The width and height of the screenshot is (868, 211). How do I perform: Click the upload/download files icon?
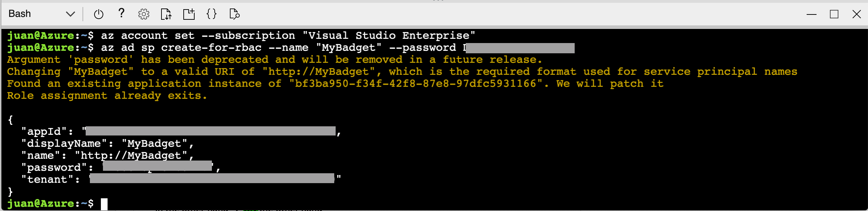(166, 14)
